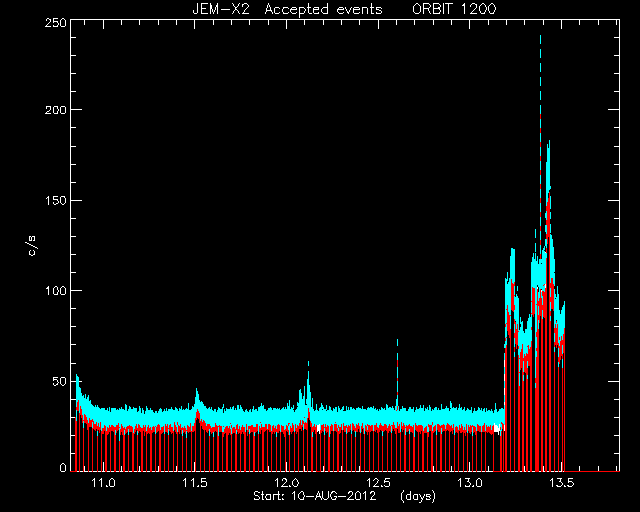The width and height of the screenshot is (640, 512).
Task: Click the y-axis label 'c/s'
Action: tap(33, 246)
